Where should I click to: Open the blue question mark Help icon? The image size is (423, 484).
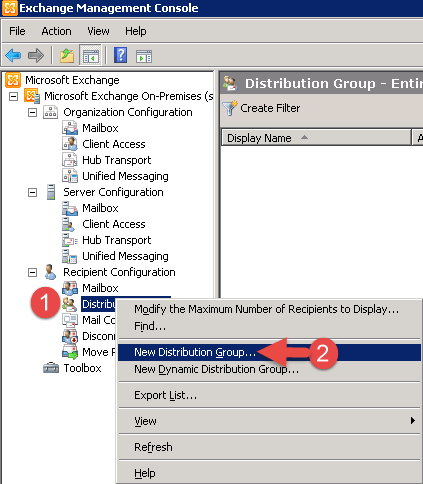pos(120,55)
